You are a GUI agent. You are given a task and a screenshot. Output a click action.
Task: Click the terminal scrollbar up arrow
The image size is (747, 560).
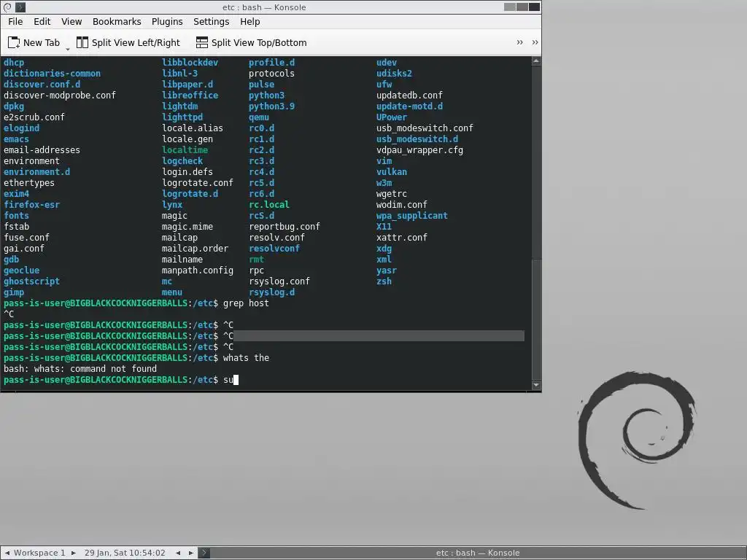point(536,61)
